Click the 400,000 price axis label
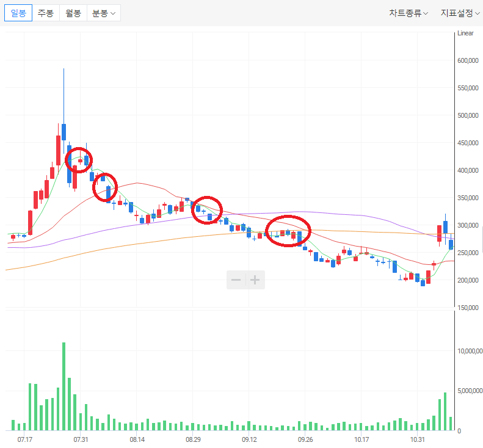The height and width of the screenshot is (448, 483). (468, 170)
